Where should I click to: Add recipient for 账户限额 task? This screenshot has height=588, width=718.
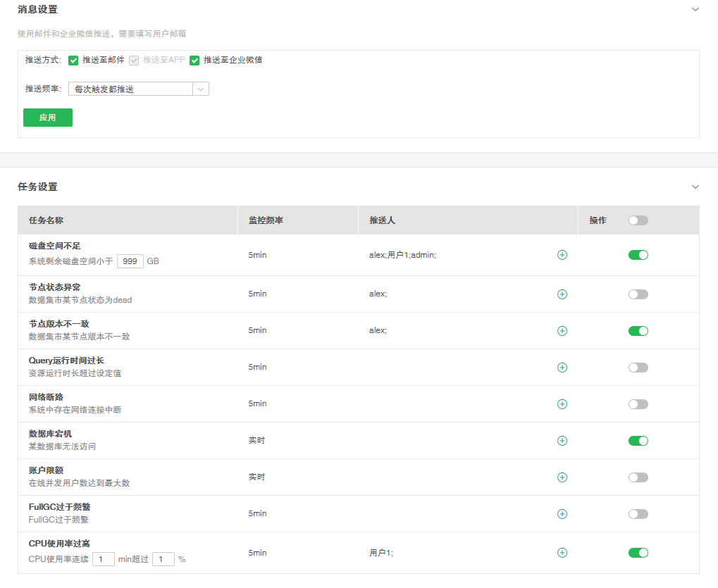(562, 477)
